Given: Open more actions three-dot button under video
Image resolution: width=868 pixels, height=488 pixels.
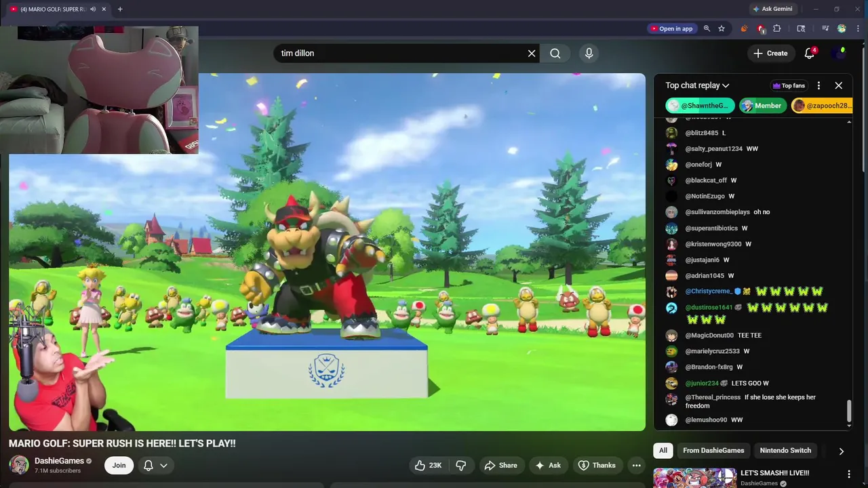Looking at the screenshot, I should tap(636, 465).
